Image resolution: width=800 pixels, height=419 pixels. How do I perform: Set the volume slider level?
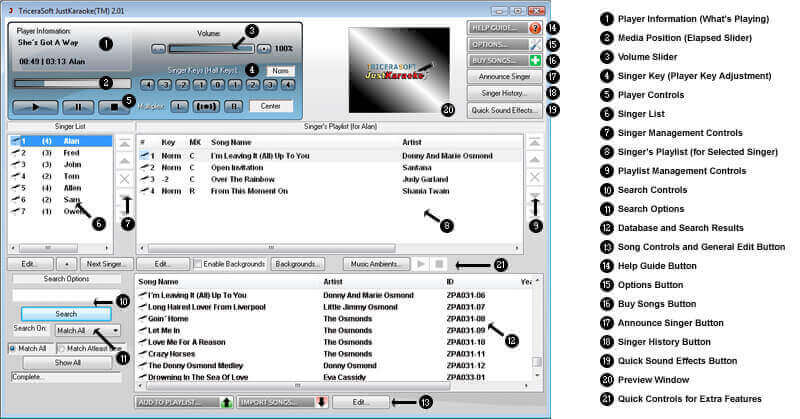pos(211,49)
